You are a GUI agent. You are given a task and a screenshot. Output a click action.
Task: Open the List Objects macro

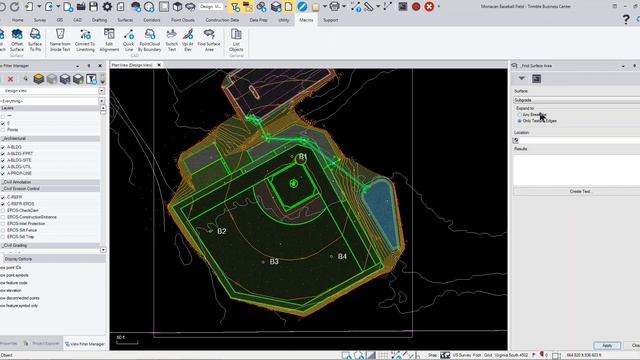click(236, 40)
